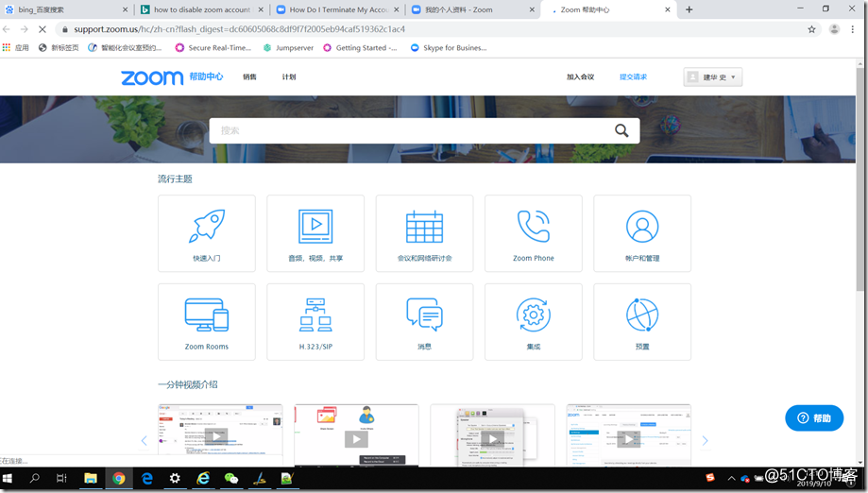
Task: Switch to How Do I Terminate My Account tab
Action: [338, 9]
